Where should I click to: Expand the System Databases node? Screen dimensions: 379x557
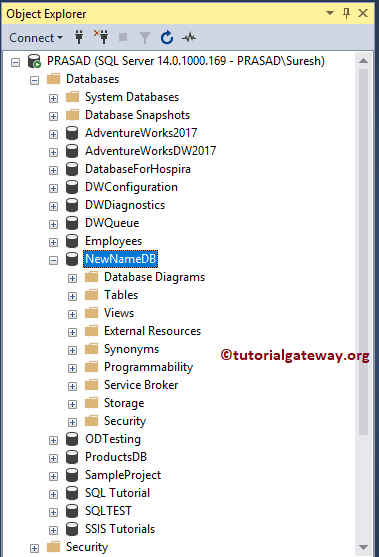click(53, 98)
